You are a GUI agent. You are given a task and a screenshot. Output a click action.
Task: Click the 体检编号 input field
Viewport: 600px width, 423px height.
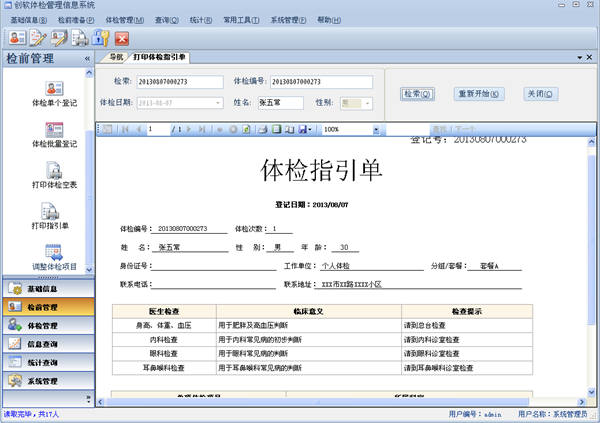point(321,82)
